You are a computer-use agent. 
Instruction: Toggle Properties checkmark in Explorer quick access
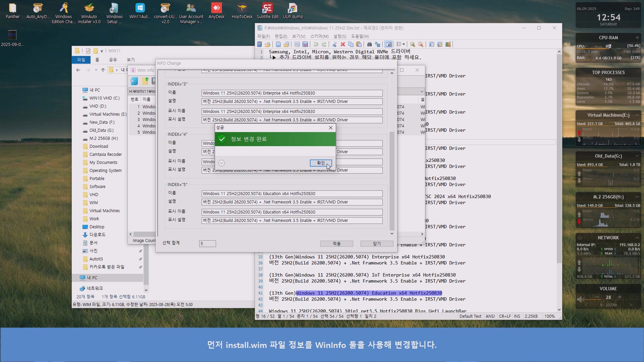point(88,51)
